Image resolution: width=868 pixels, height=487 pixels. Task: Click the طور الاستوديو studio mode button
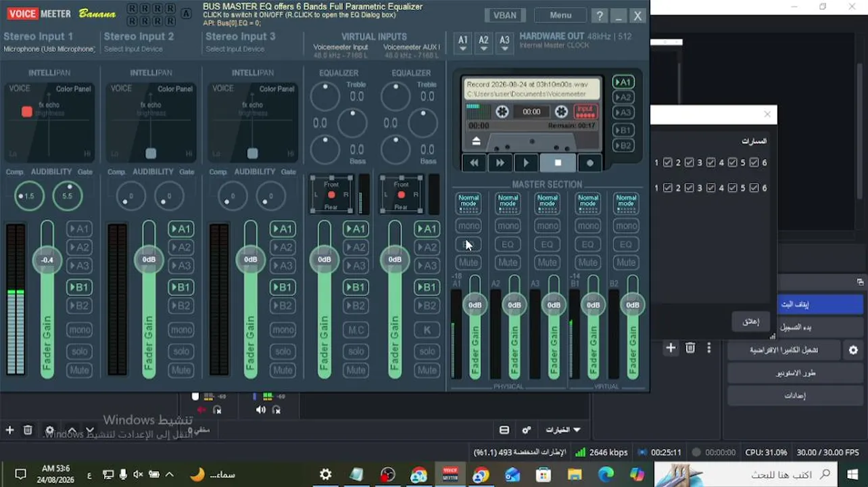[x=796, y=373]
